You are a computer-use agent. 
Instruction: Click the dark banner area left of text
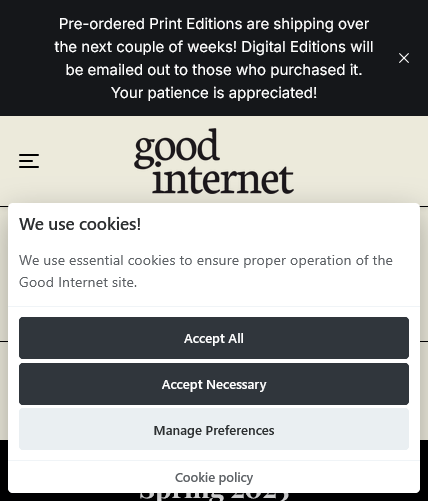(27, 58)
